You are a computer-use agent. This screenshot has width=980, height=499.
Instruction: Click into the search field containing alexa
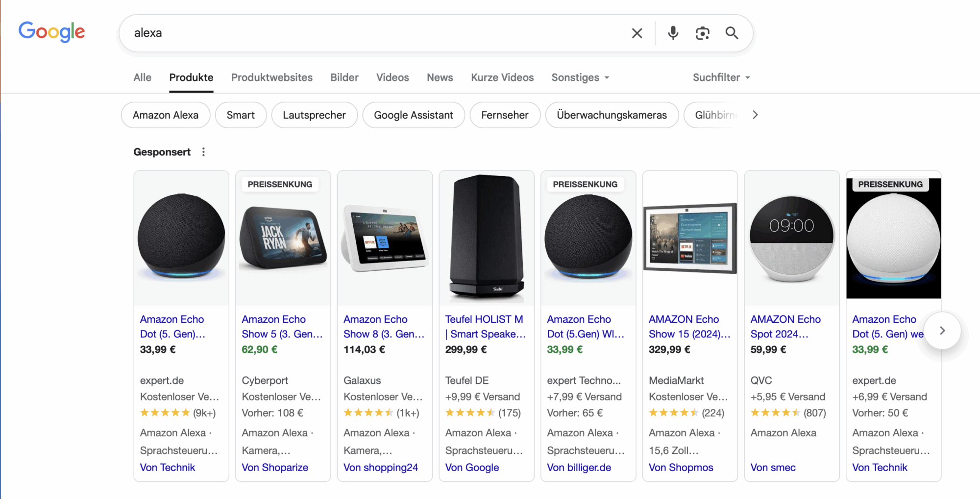tap(372, 33)
